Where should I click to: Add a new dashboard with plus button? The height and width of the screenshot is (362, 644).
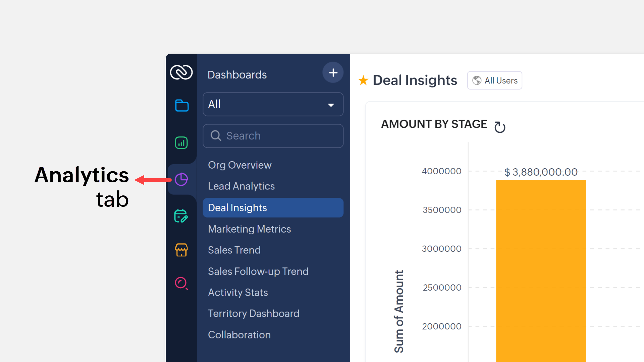[333, 72]
